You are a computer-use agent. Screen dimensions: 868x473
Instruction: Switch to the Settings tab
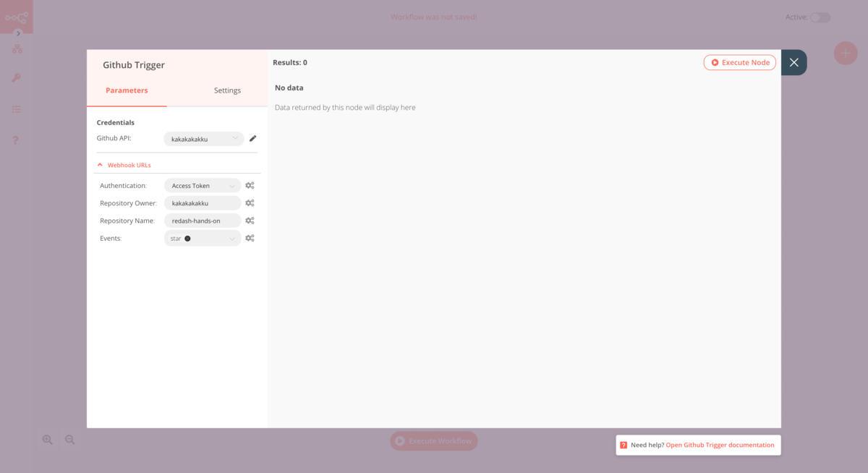coord(227,90)
